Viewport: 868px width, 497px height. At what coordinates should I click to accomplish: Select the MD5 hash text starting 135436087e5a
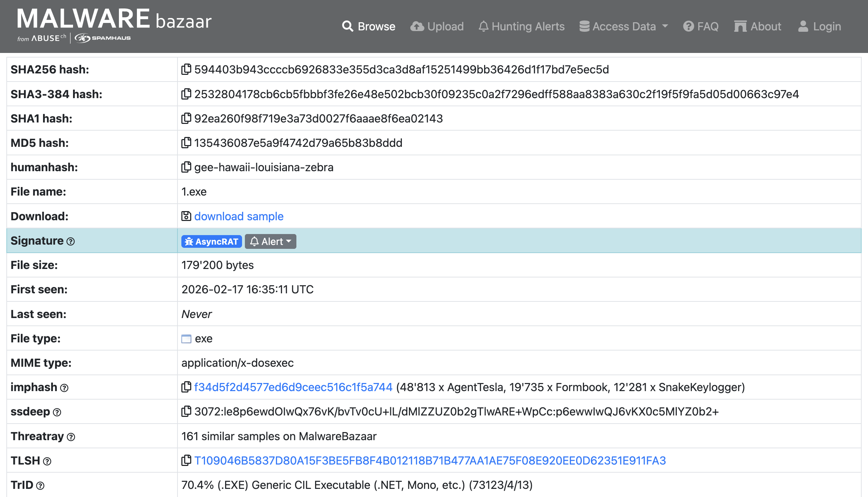click(x=298, y=143)
